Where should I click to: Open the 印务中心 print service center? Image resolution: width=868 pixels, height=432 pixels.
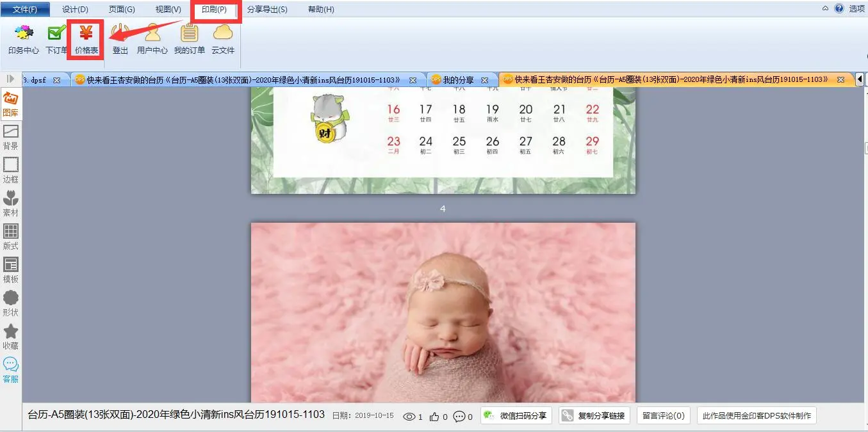24,40
